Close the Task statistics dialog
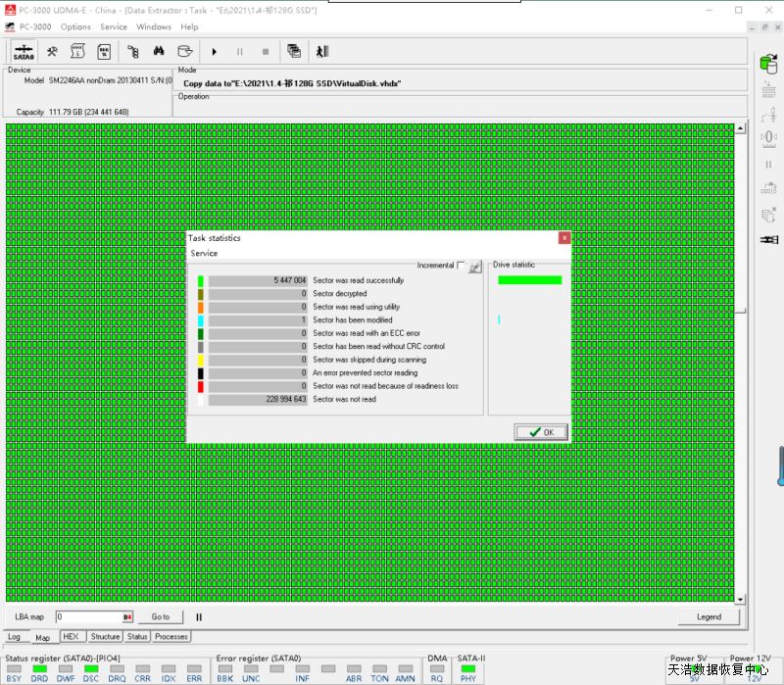 [564, 238]
